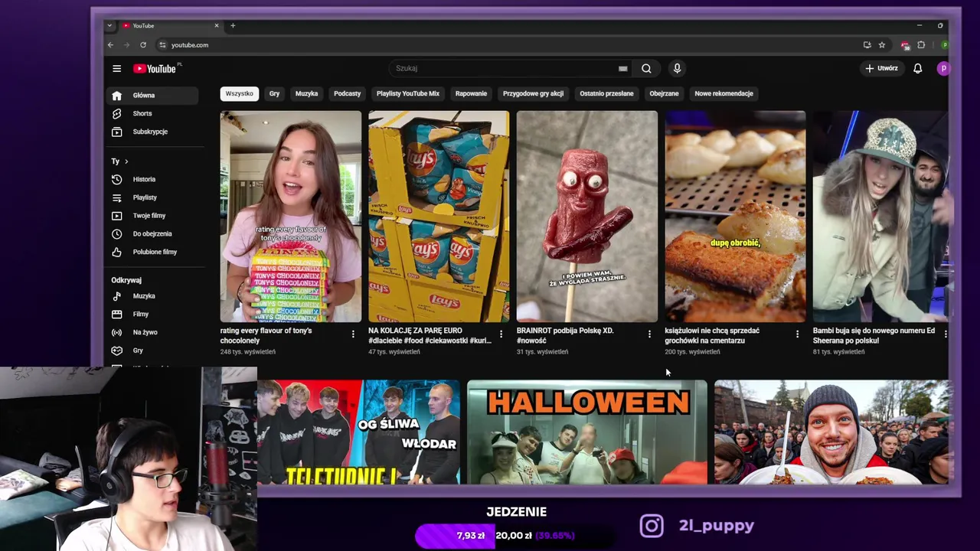Go to Główna in sidebar

pos(152,96)
